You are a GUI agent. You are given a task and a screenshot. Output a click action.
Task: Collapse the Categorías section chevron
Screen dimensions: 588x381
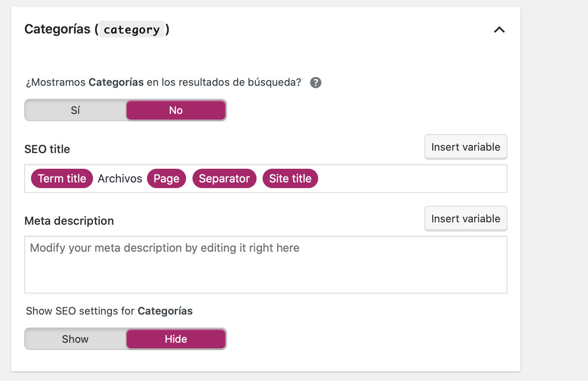[x=499, y=29]
